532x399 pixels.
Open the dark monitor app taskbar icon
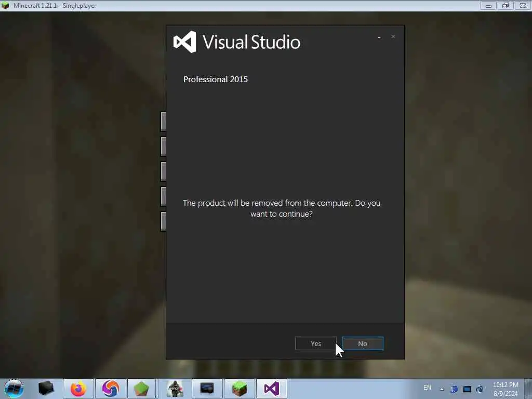pyautogui.click(x=207, y=388)
